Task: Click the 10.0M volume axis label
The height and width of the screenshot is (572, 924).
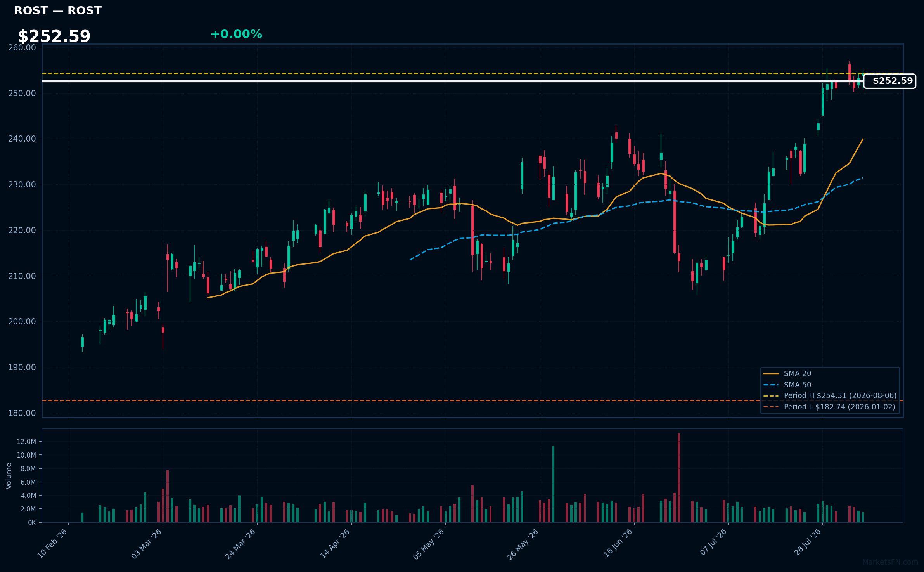Action: click(x=26, y=455)
